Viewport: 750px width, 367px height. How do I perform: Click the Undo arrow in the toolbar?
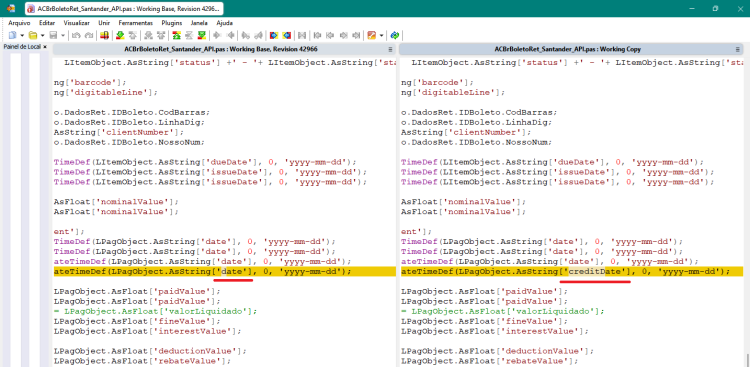point(76,35)
